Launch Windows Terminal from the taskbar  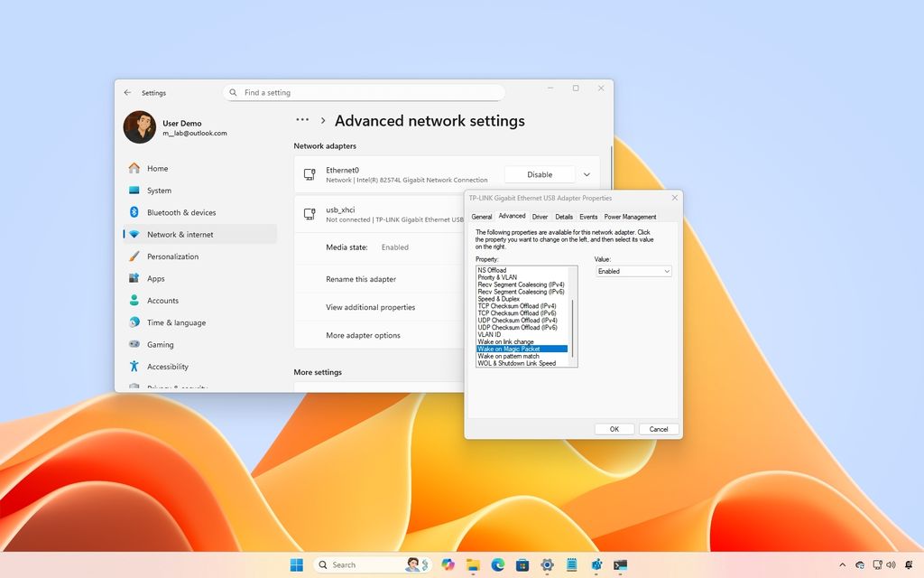pos(619,564)
